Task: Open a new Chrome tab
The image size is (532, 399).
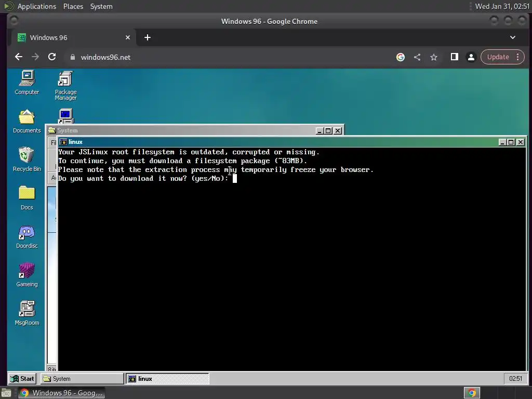Action: (147, 37)
